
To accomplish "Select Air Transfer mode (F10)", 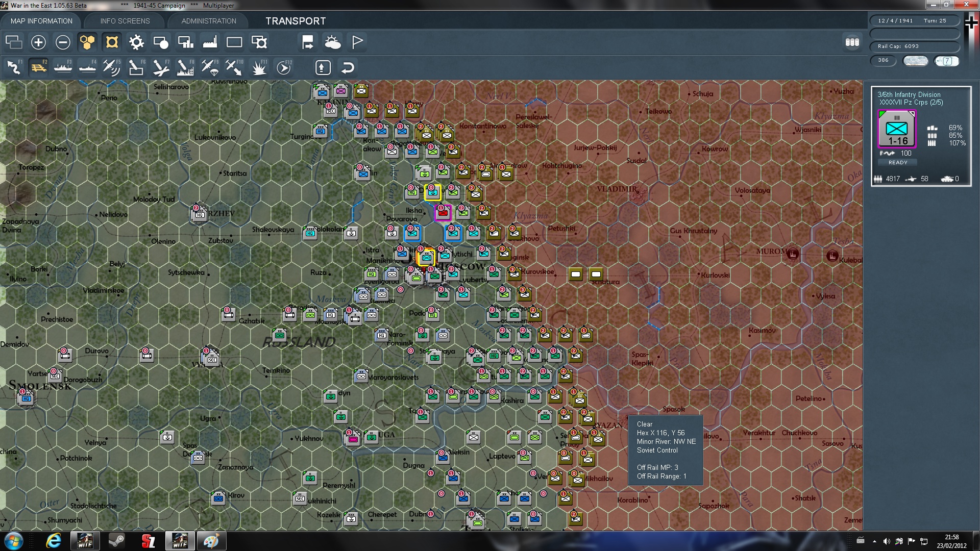I will click(x=234, y=67).
